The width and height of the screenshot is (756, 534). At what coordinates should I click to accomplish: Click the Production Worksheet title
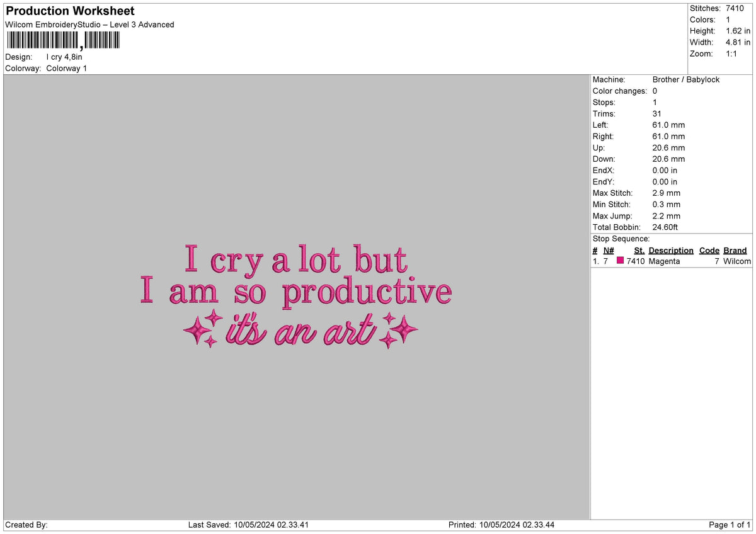pyautogui.click(x=69, y=11)
